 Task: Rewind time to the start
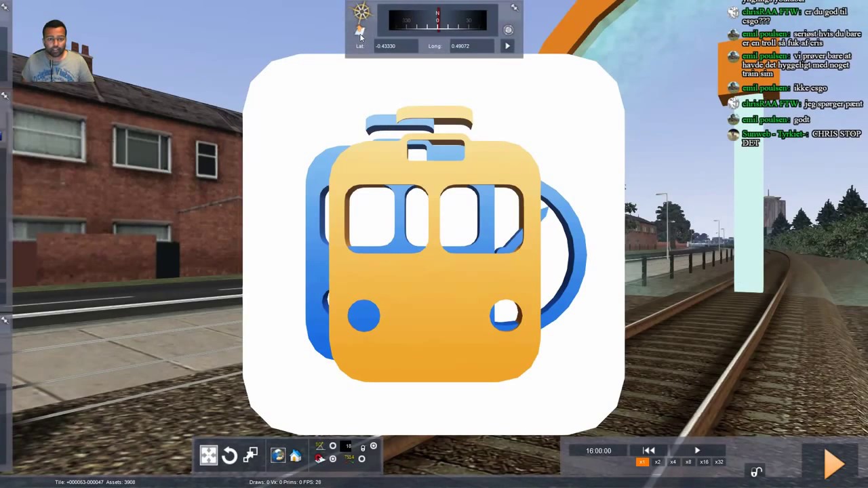tap(649, 451)
